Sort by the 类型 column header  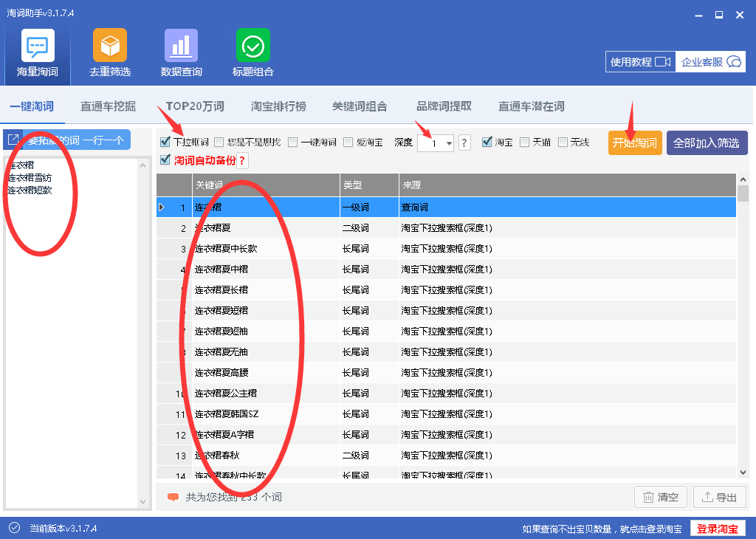(x=369, y=185)
